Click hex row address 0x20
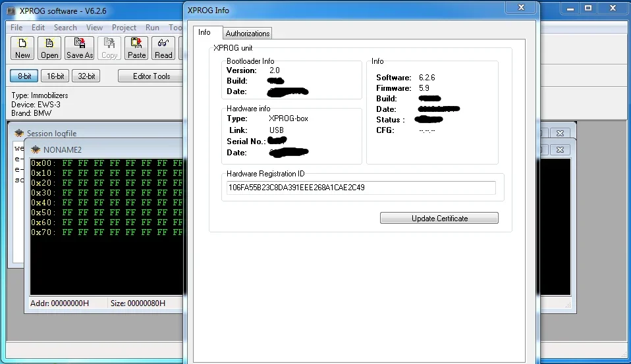This screenshot has height=364, width=631. 43,183
